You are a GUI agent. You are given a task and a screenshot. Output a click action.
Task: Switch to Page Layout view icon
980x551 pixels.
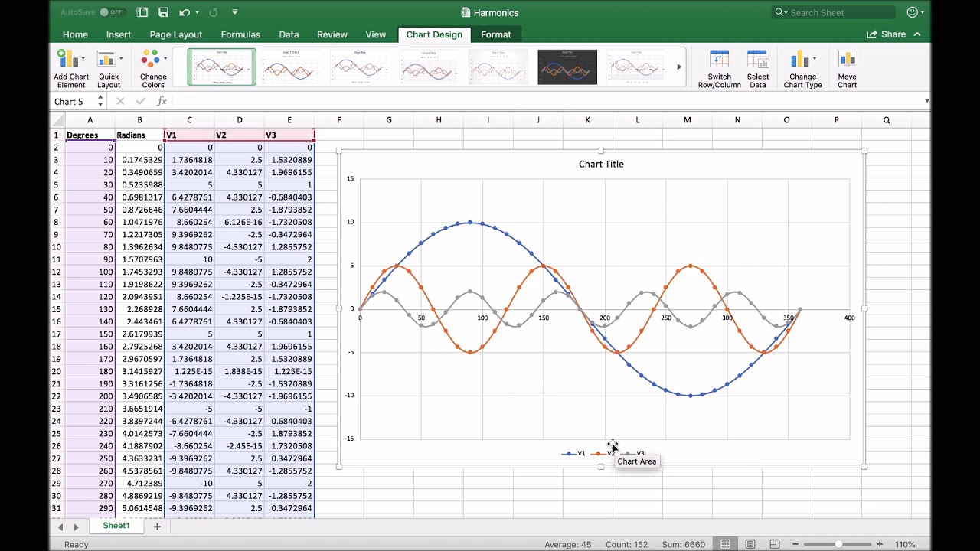tap(750, 544)
